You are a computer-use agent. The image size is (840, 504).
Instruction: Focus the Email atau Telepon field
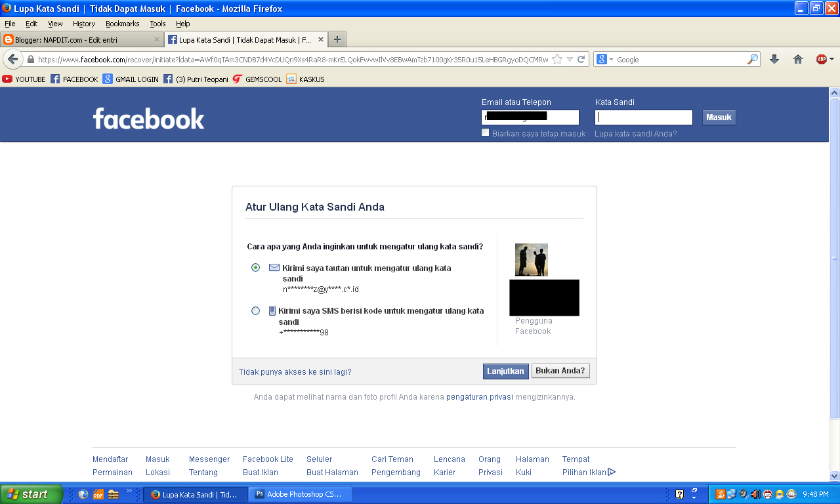pos(530,117)
